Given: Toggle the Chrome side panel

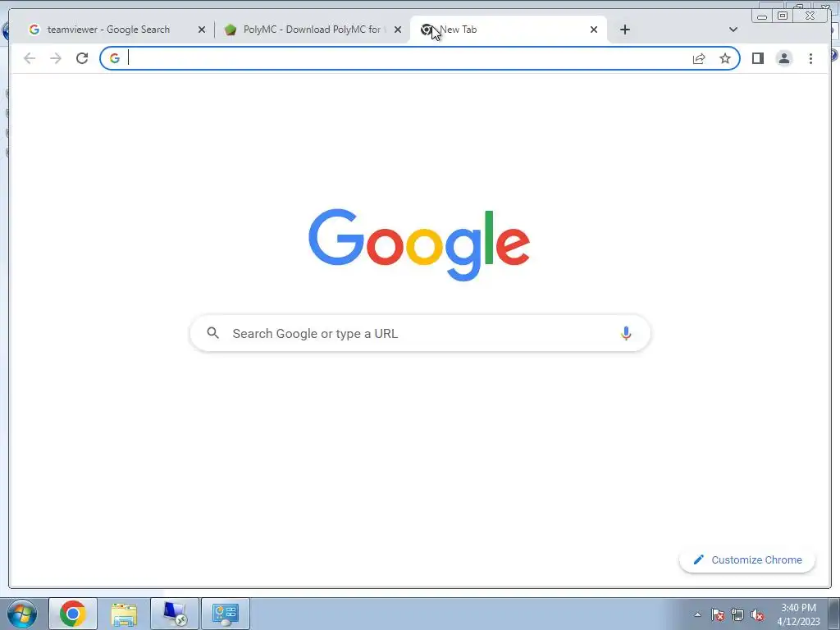Looking at the screenshot, I should coord(757,58).
